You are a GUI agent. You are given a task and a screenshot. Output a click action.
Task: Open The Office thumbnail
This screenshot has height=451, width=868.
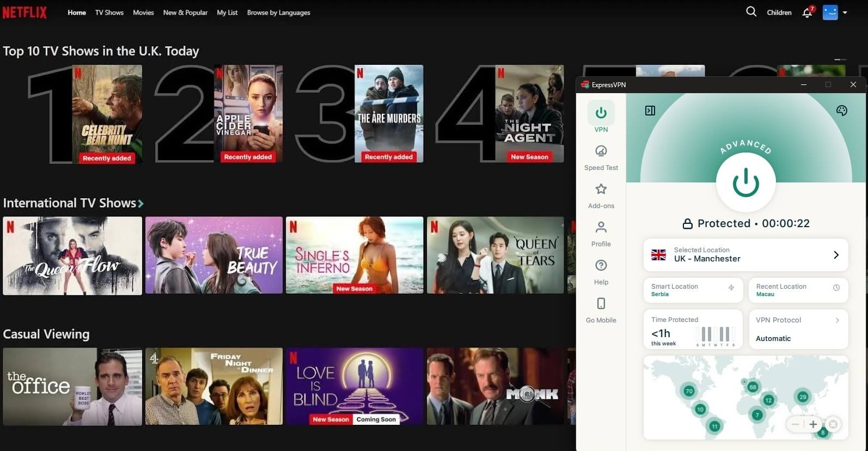pos(72,387)
